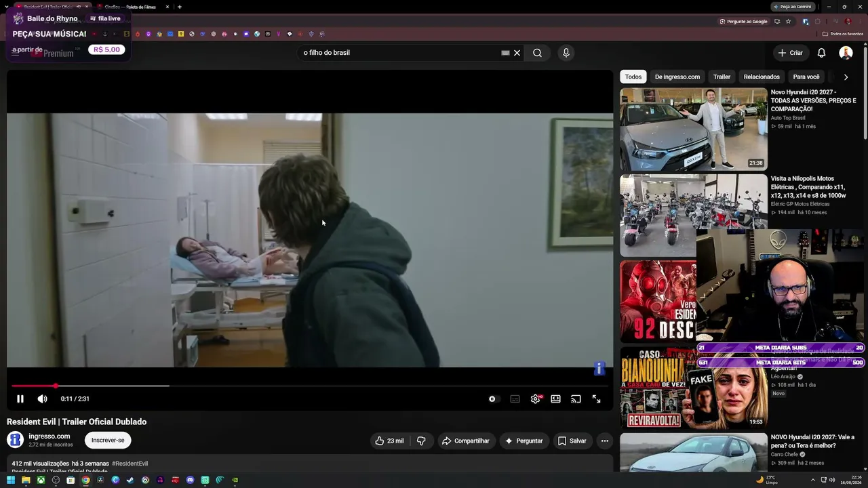
Task: Open Discord from the taskbar
Action: click(x=190, y=480)
